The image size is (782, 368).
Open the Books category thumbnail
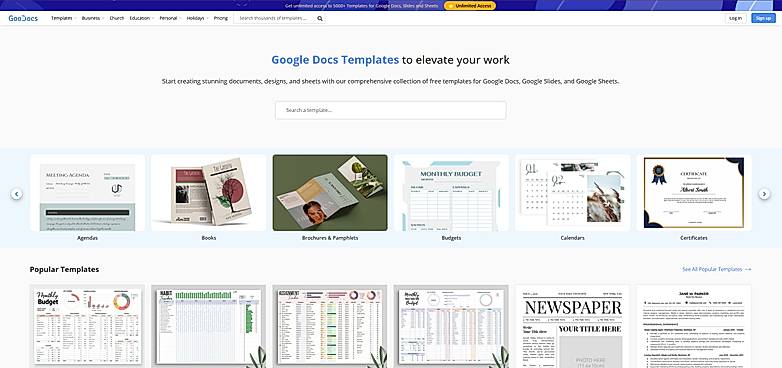[x=208, y=192]
